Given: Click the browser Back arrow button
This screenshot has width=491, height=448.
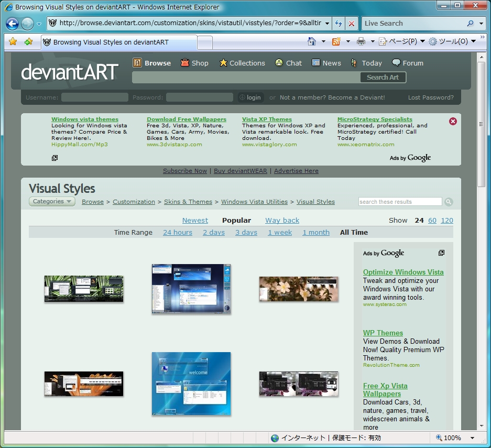Looking at the screenshot, I should [x=12, y=24].
